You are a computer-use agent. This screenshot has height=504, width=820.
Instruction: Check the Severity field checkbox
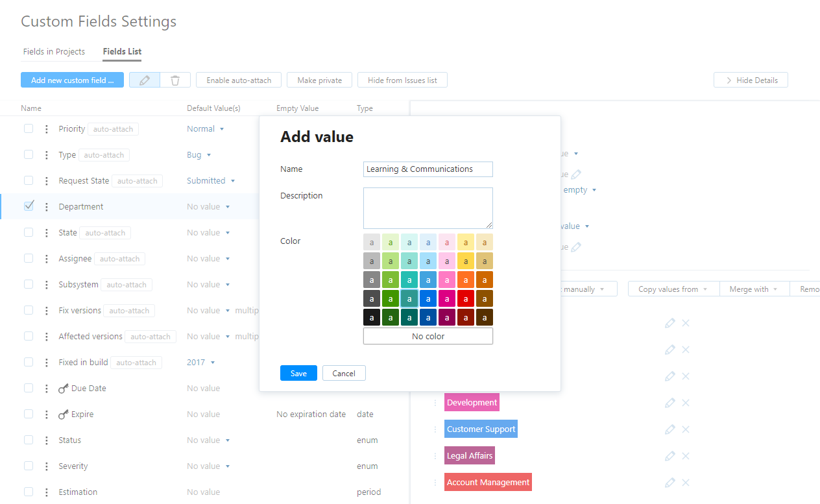point(29,466)
